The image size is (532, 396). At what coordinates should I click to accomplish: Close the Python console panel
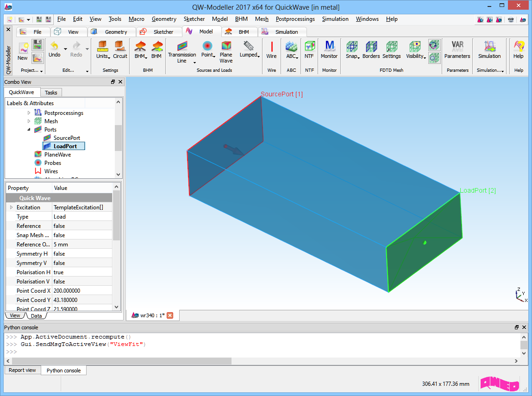pos(524,327)
